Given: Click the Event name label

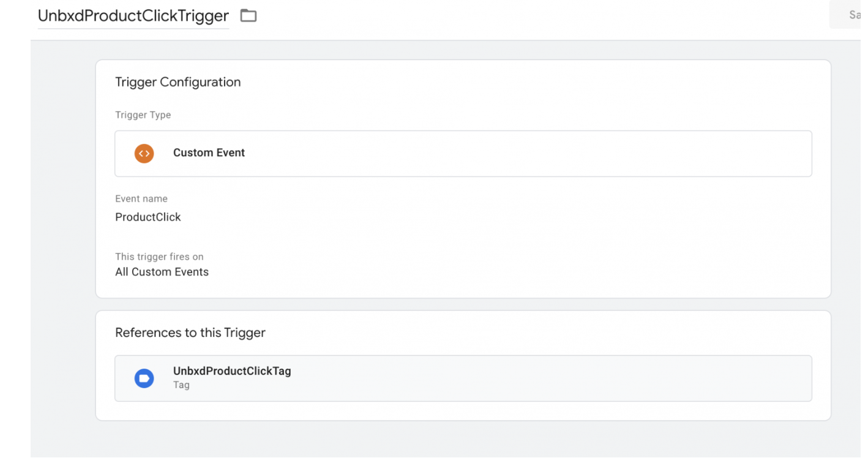Looking at the screenshot, I should point(141,198).
